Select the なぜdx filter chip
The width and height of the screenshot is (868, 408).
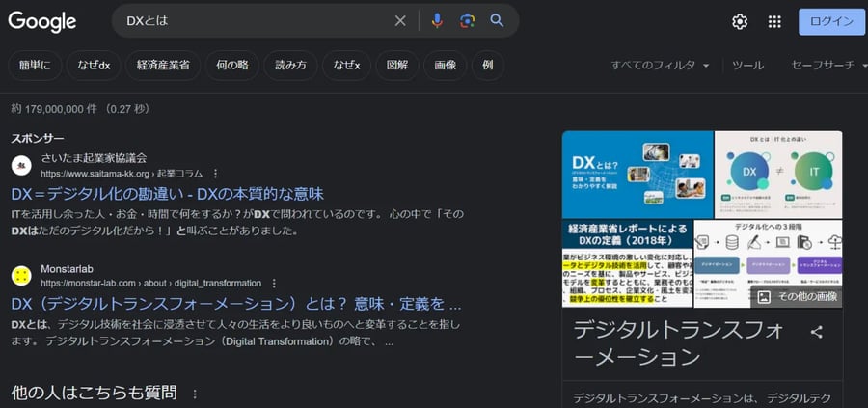(94, 66)
